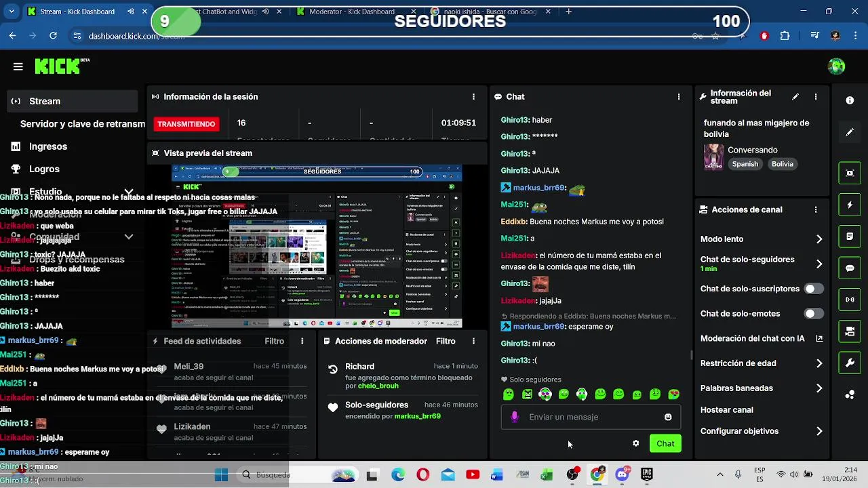The width and height of the screenshot is (868, 488).
Task: Open Filtro in Feed de actividades
Action: pyautogui.click(x=274, y=342)
